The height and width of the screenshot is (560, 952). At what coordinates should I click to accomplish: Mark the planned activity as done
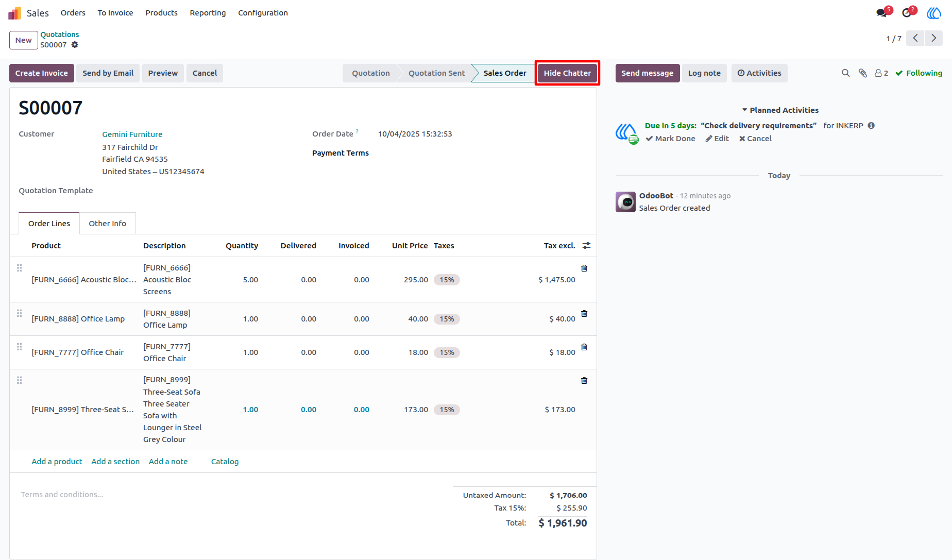coord(670,139)
